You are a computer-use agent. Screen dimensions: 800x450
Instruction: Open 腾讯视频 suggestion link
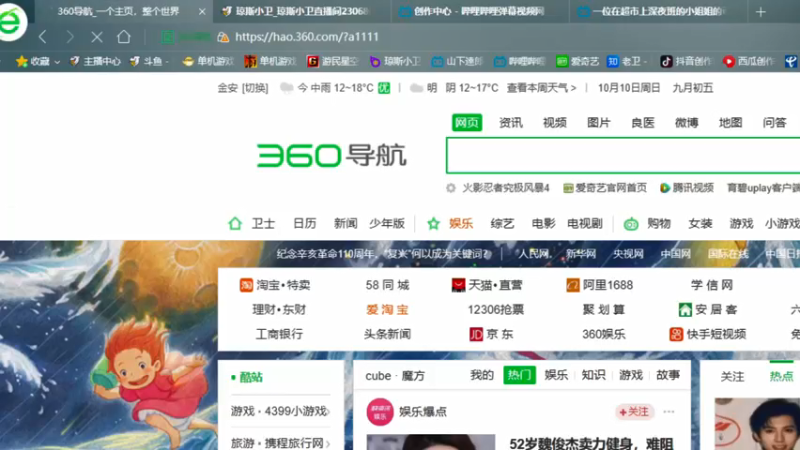[687, 188]
